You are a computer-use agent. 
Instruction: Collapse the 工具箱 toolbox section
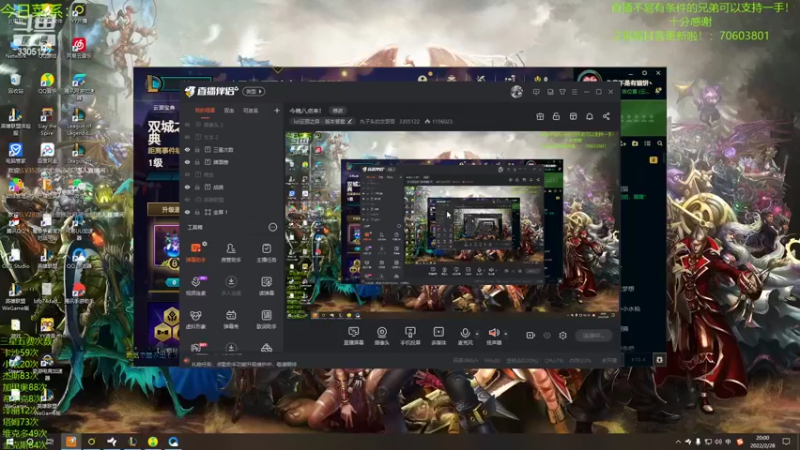(273, 227)
